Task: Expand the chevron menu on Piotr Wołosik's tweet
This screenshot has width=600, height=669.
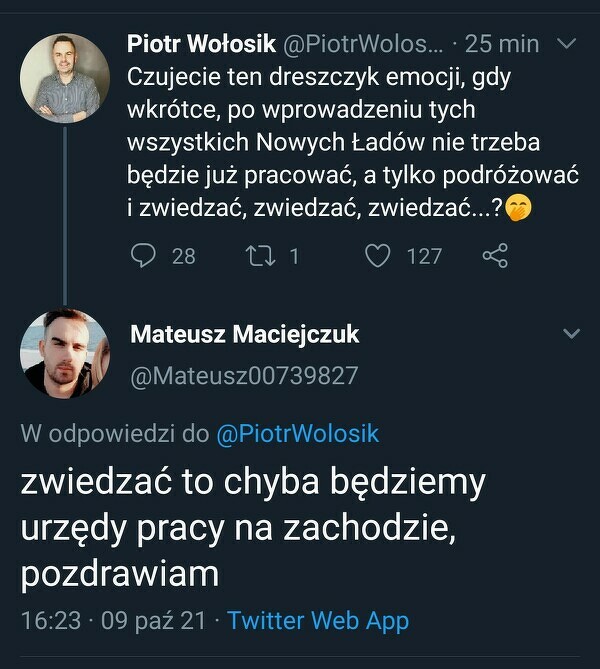Action: pos(566,44)
